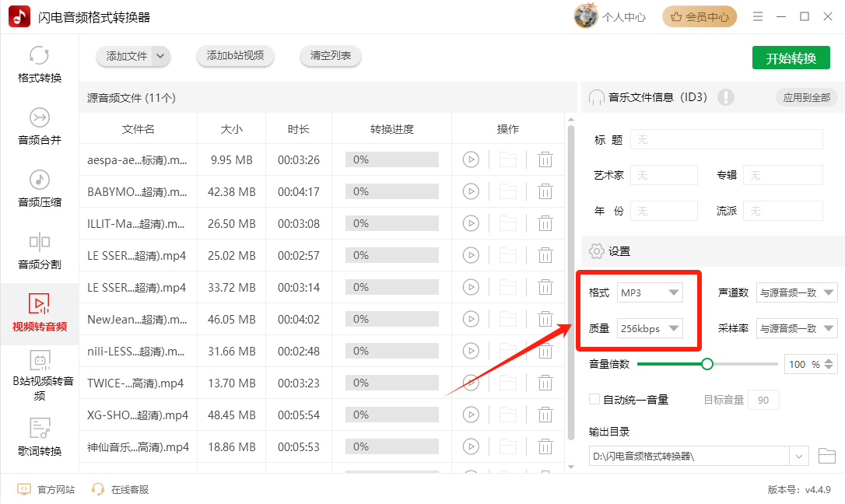Click the 设置 settings gear icon
845x504 pixels.
pos(596,251)
